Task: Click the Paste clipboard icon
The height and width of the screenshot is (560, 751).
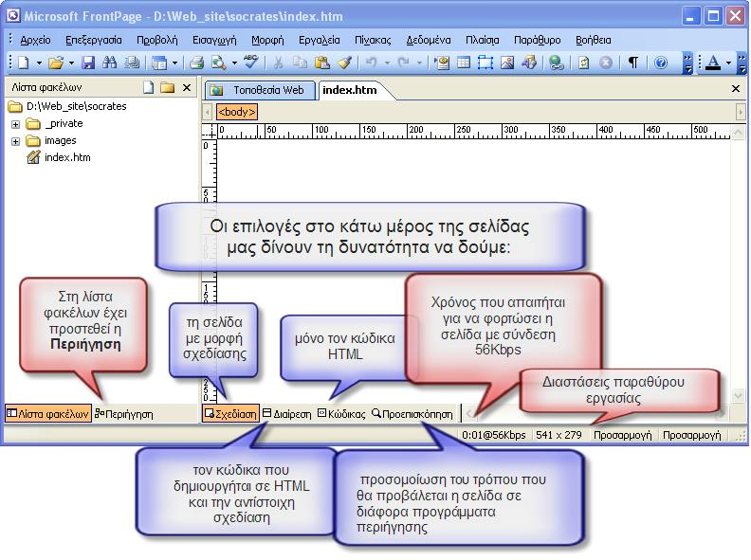Action: [x=321, y=63]
